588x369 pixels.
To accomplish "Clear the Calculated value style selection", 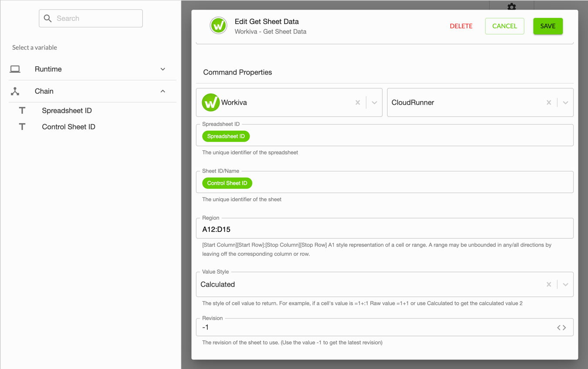I will tap(549, 284).
